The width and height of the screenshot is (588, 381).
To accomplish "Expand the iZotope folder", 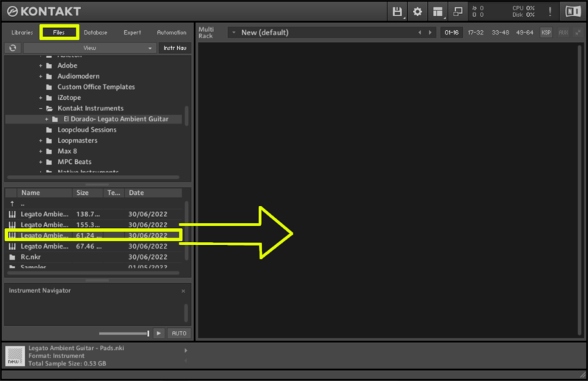I will (x=41, y=98).
